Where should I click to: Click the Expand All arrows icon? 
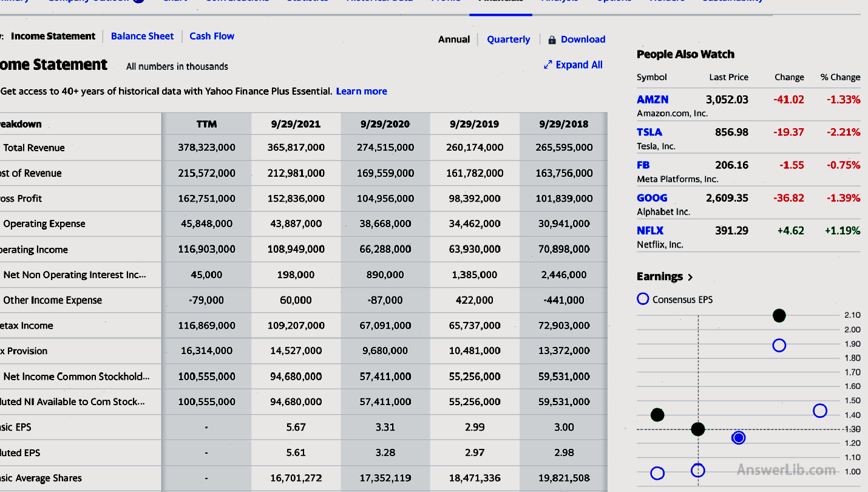pyautogui.click(x=548, y=65)
